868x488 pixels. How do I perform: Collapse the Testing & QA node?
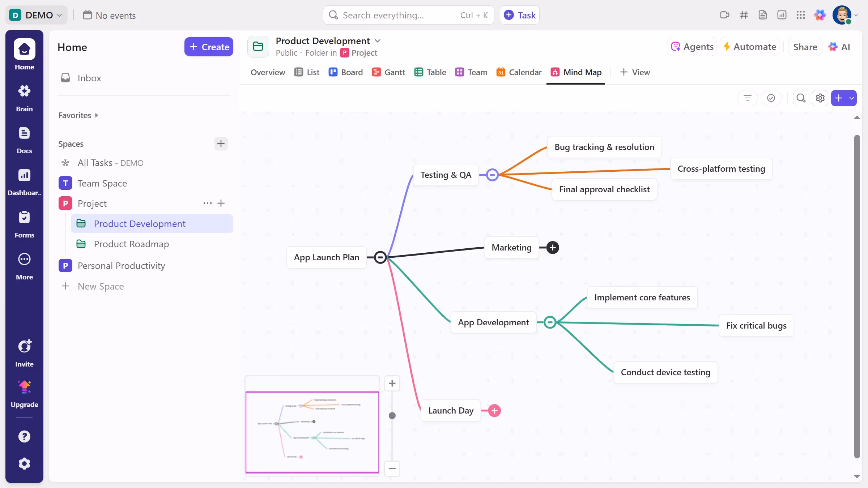492,175
